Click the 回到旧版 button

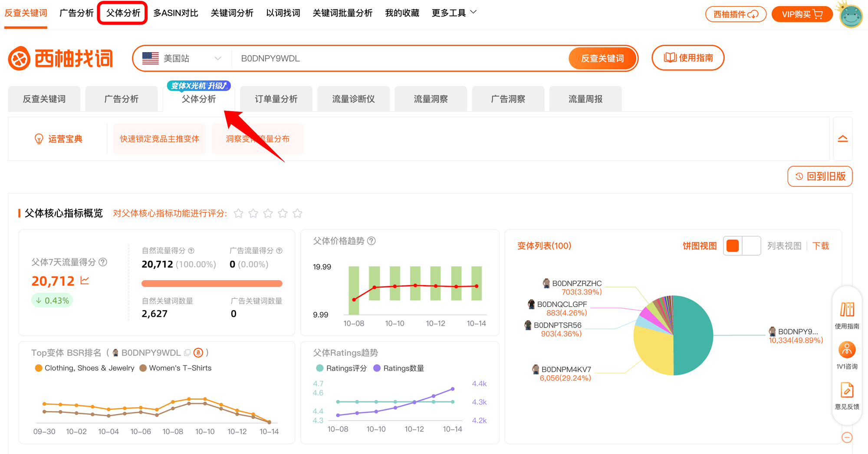tap(820, 176)
